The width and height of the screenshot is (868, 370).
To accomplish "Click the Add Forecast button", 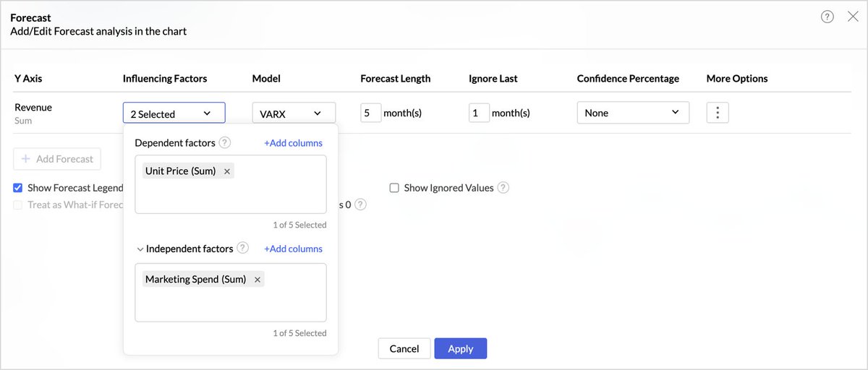I will click(x=57, y=159).
